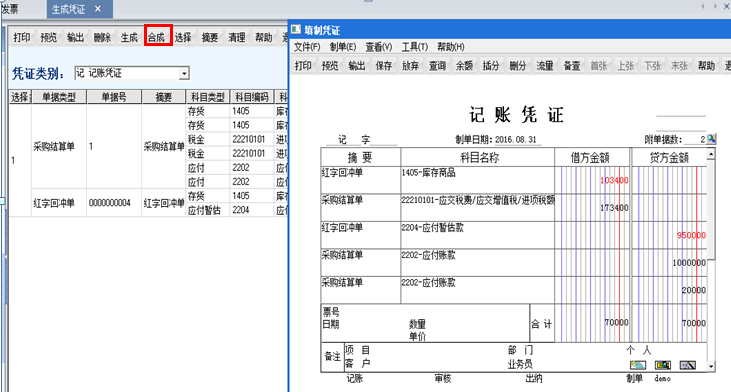The height and width of the screenshot is (392, 731).
Task: Click 流量 in the voucher toolbar
Action: click(545, 66)
